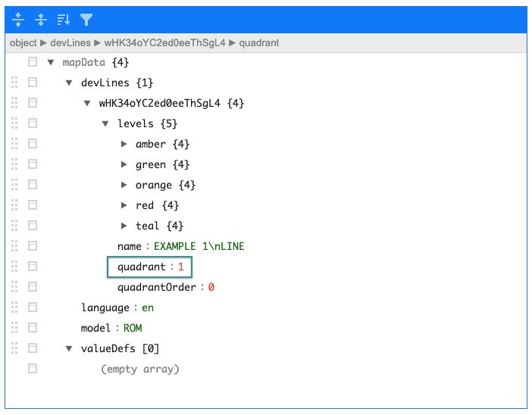Expand the teal node

pos(124,226)
